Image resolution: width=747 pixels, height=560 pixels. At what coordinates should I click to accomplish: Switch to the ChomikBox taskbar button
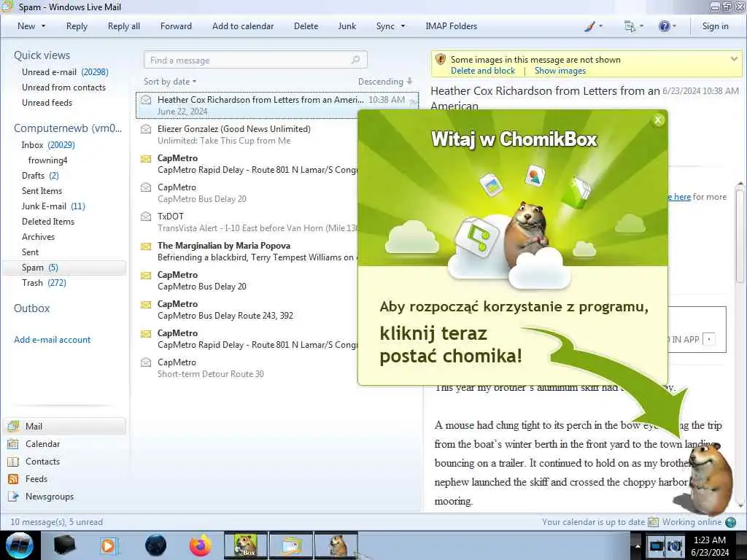click(246, 545)
